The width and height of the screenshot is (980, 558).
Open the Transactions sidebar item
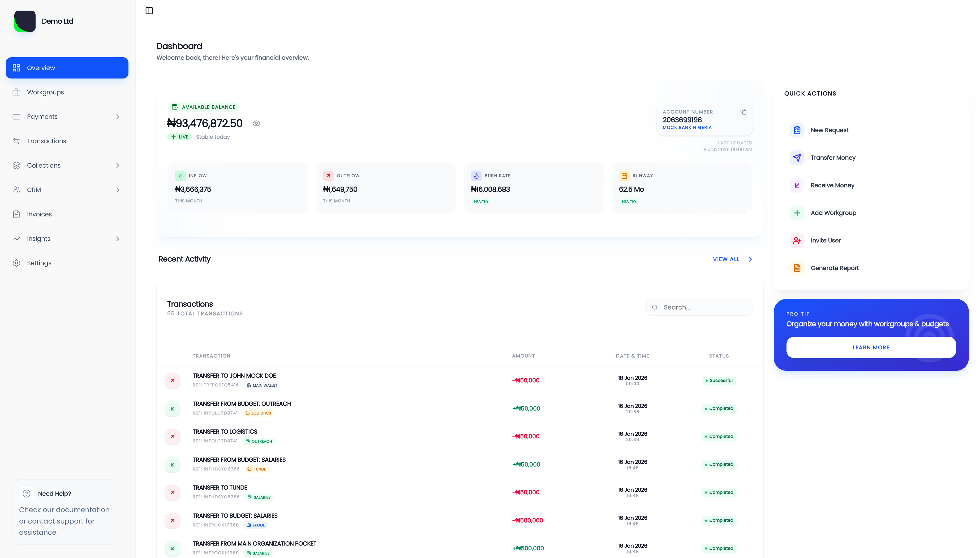click(x=46, y=141)
